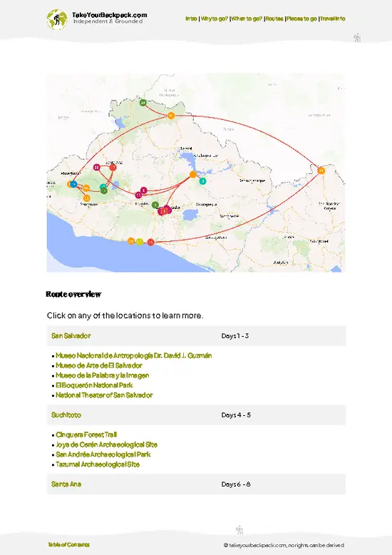Open the Tazumal Archaeological Site link

click(98, 464)
